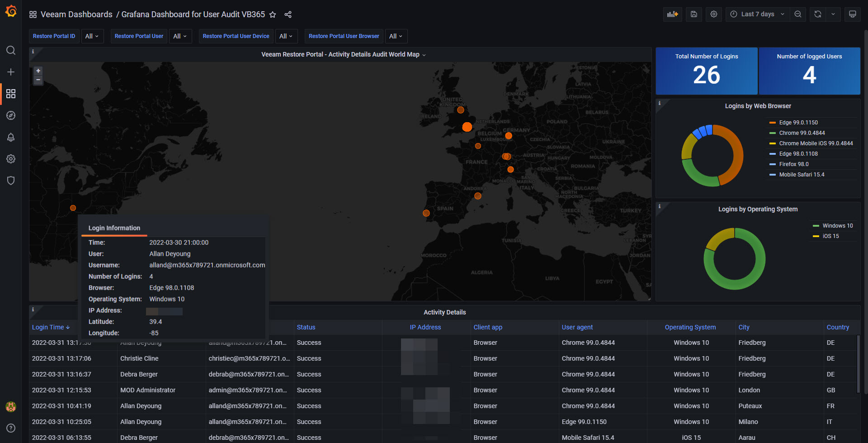The width and height of the screenshot is (868, 443).
Task: Toggle Edge 99.0.1150 series in browser legend
Action: (798, 123)
